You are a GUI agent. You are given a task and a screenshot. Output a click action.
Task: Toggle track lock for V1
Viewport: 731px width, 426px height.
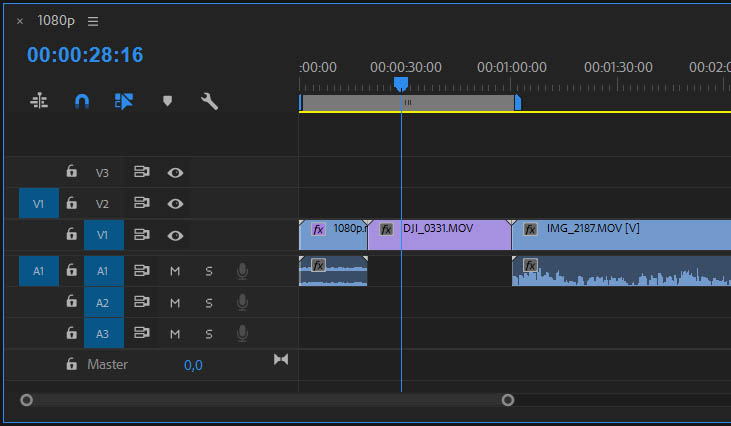(71, 234)
